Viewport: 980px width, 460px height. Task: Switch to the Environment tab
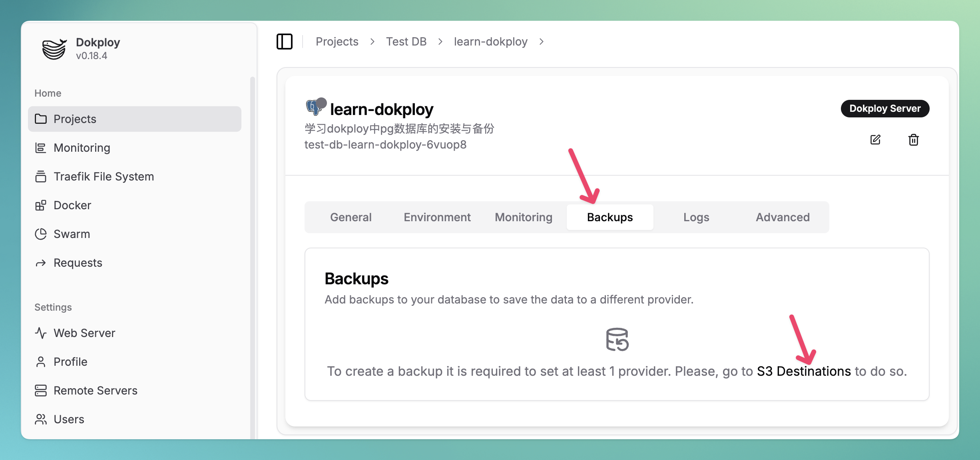click(x=437, y=217)
